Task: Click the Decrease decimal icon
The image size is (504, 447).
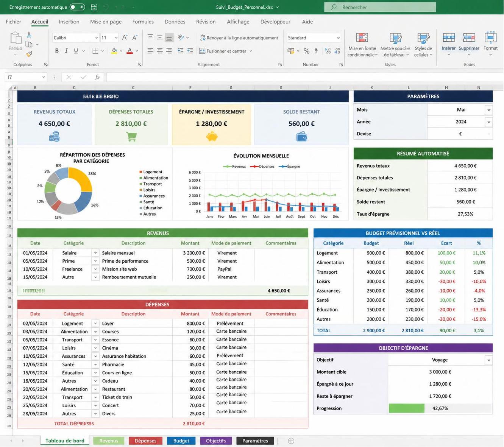Action: click(x=337, y=51)
